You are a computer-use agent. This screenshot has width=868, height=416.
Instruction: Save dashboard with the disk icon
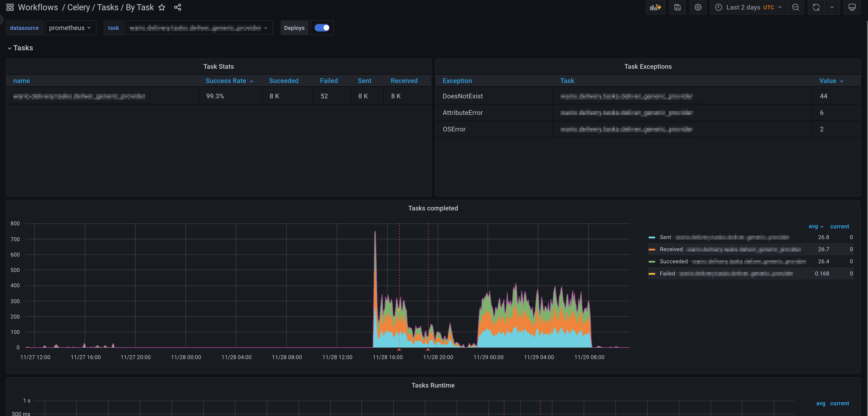tap(677, 7)
